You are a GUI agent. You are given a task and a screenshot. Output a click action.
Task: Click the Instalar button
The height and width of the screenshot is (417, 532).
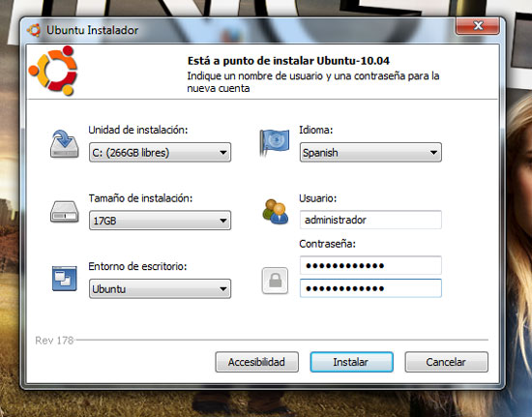coord(351,362)
